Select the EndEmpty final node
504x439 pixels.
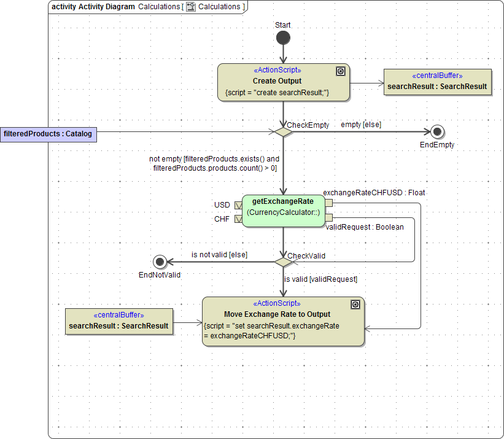click(x=437, y=132)
